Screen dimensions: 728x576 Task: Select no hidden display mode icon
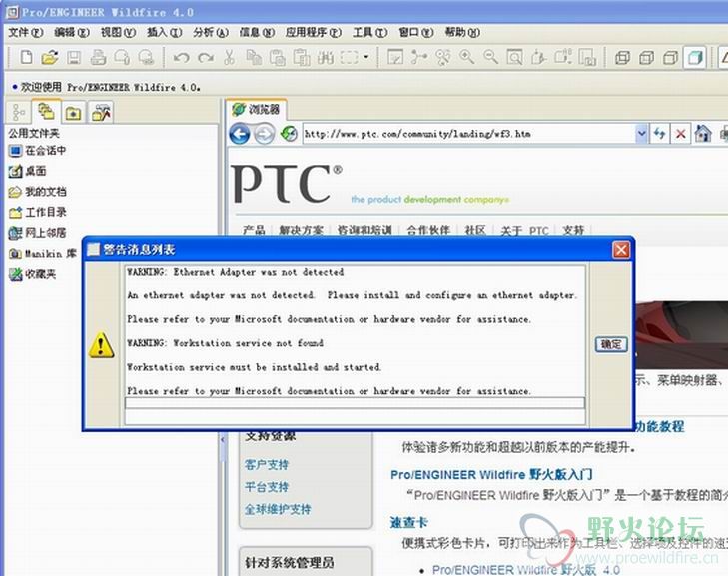coord(671,58)
